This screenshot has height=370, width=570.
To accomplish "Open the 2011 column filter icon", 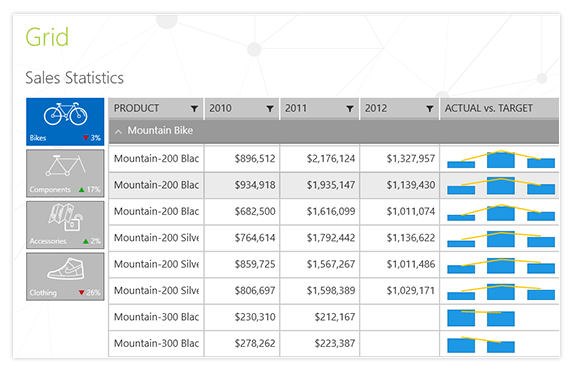I will point(350,108).
